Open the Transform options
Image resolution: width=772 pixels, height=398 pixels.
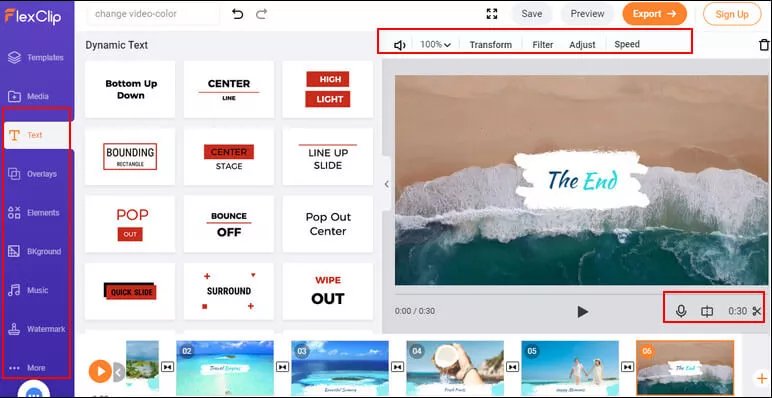coord(490,45)
